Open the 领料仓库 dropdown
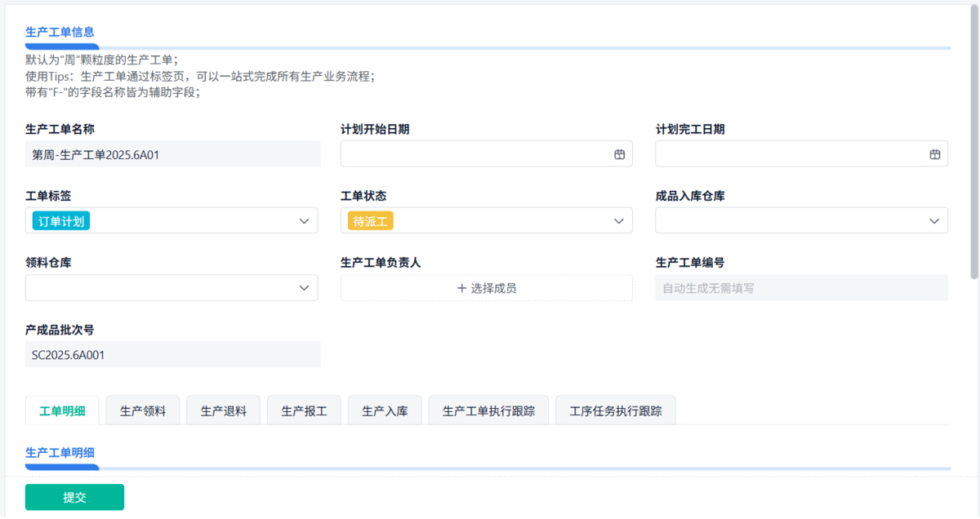Viewport: 980px width, 519px height. click(304, 288)
